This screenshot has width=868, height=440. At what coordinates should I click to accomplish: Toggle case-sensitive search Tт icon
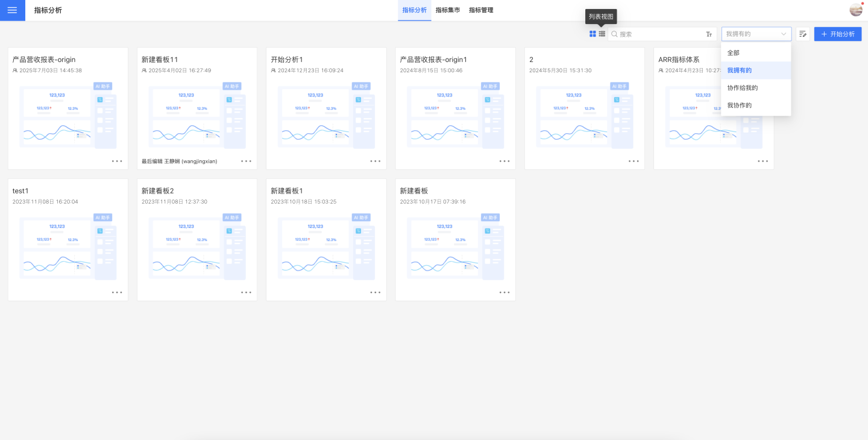709,34
